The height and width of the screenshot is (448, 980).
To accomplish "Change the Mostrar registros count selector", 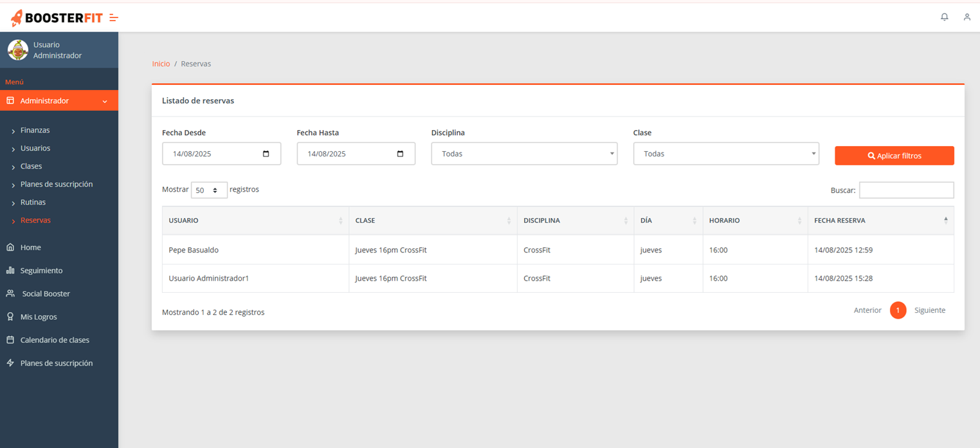I will tap(209, 191).
